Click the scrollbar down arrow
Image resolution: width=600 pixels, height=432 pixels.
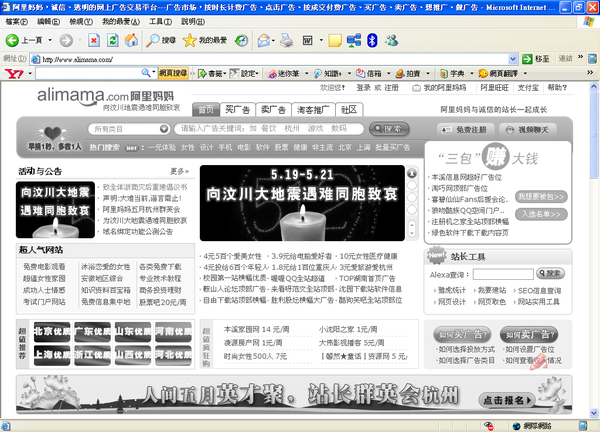(593, 413)
